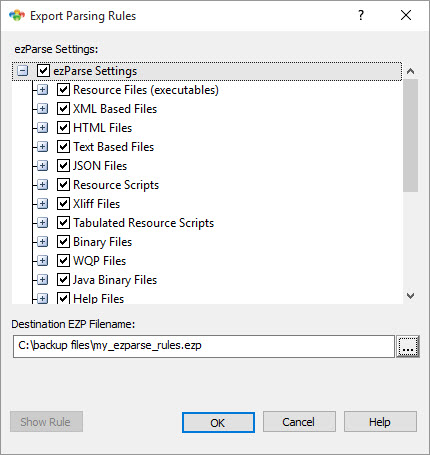Expand the Resource Files (executables) node
Viewport: 430px width, 455px height.
[42, 90]
